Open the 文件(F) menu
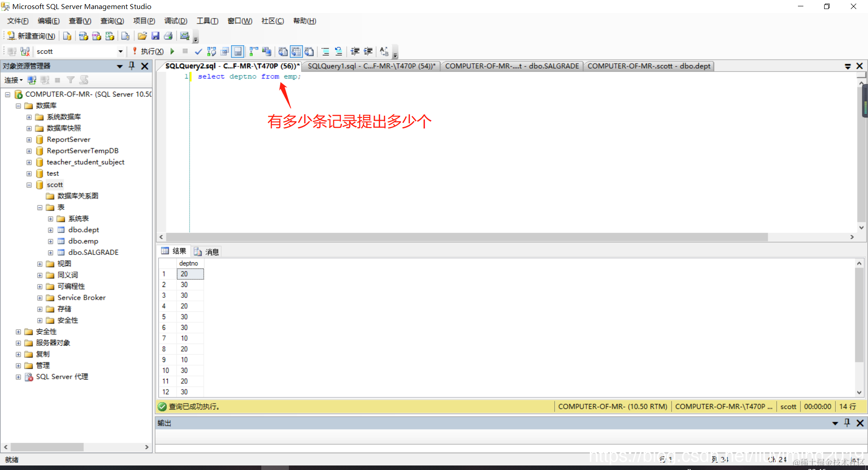Screen dimensions: 868x470 pos(18,21)
